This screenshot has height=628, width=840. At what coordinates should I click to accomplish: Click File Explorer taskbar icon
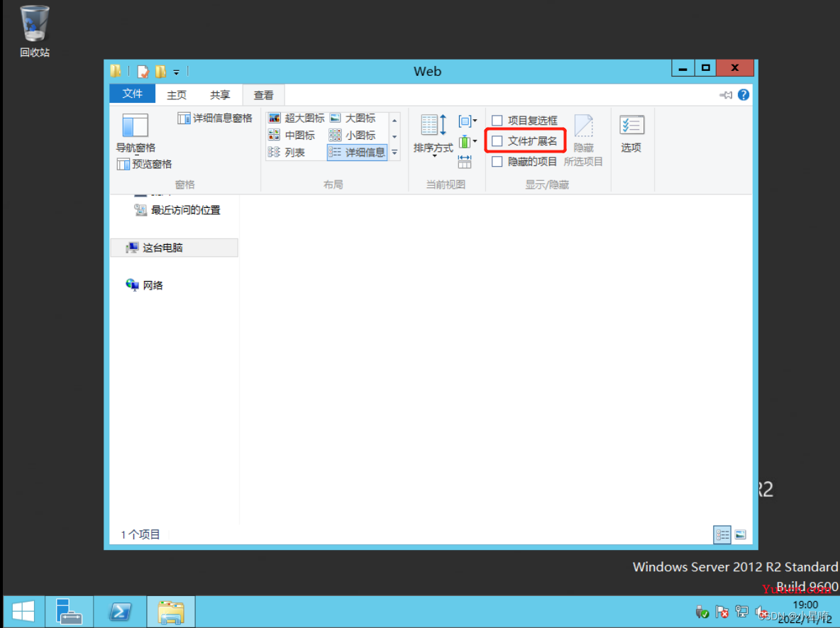(x=171, y=612)
